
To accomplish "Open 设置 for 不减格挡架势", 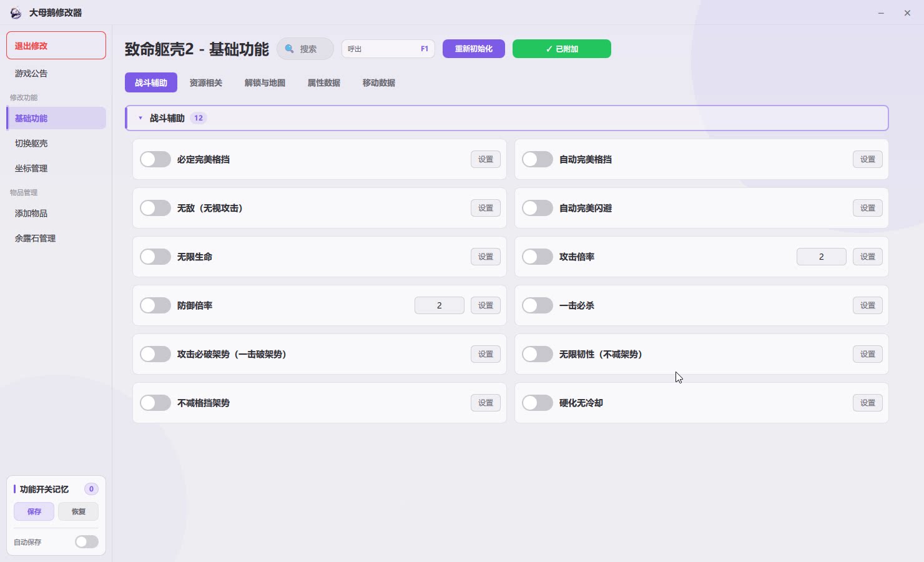I will coord(486,403).
